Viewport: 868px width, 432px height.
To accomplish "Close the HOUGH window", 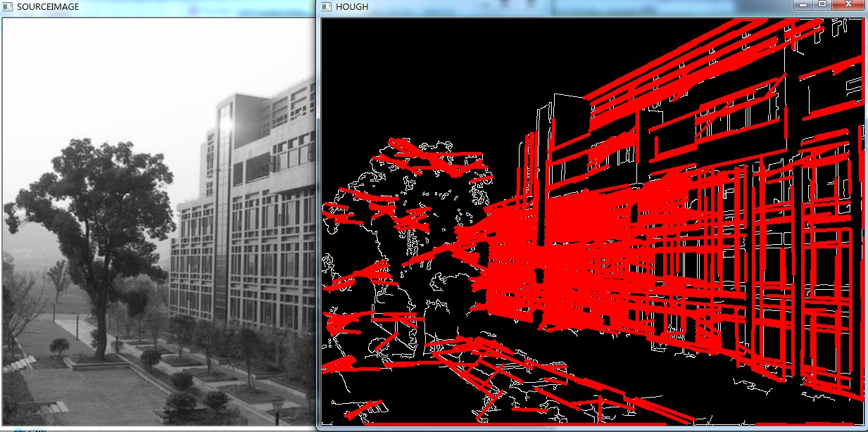I will [848, 4].
